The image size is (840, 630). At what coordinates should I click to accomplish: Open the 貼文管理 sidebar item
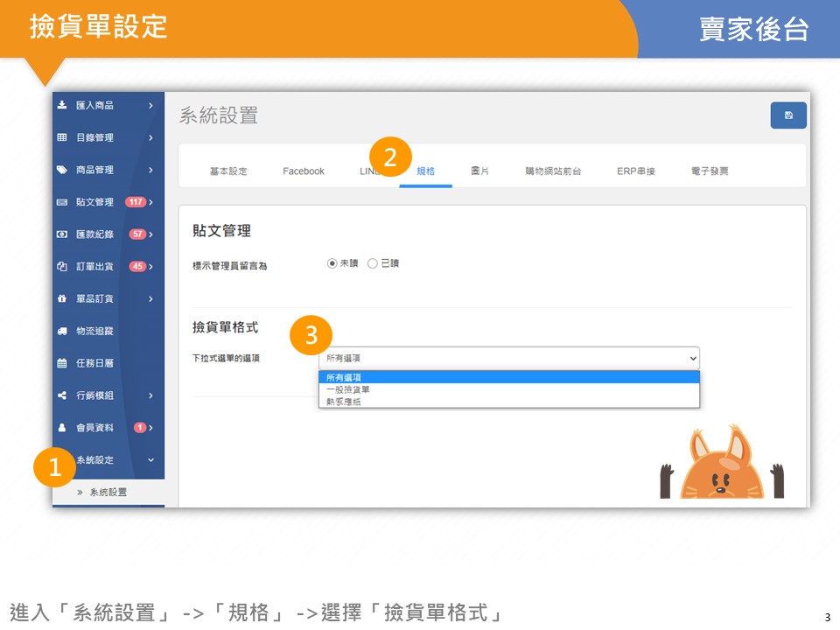94,202
